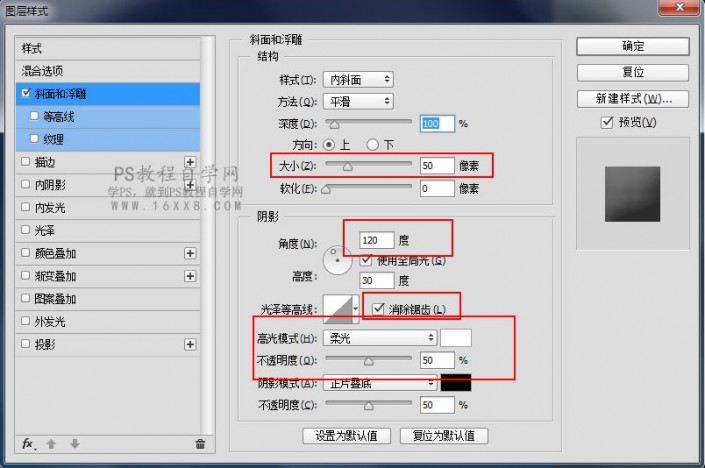Screen dimensions: 705x468
Task: Select the 内发光 style row
Action: click(108, 208)
